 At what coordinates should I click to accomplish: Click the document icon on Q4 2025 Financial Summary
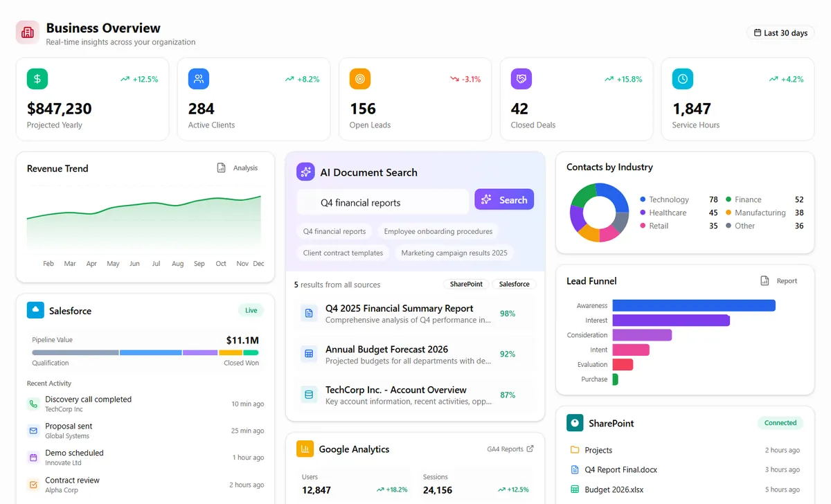click(x=308, y=313)
